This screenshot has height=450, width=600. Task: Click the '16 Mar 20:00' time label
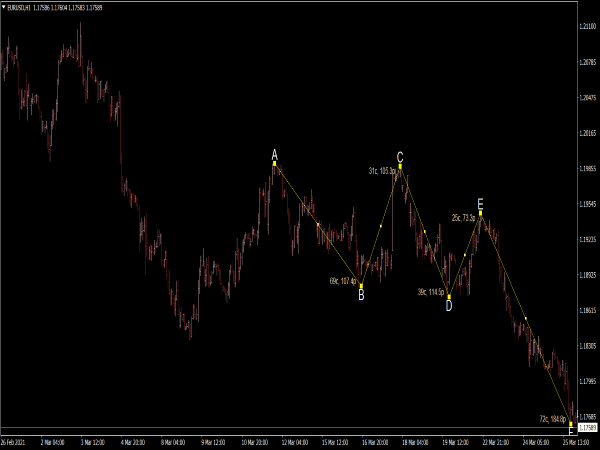coord(375,443)
